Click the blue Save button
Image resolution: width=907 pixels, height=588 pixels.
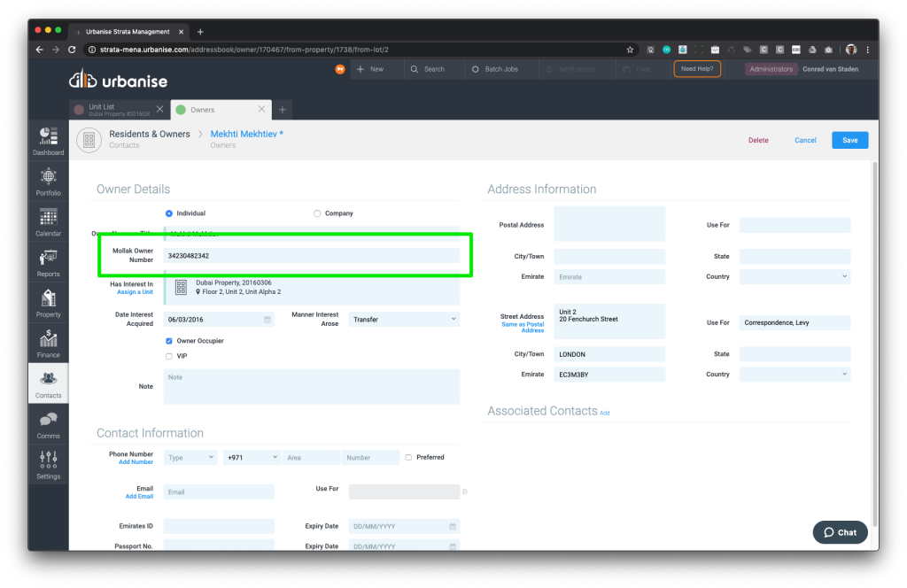tap(849, 140)
